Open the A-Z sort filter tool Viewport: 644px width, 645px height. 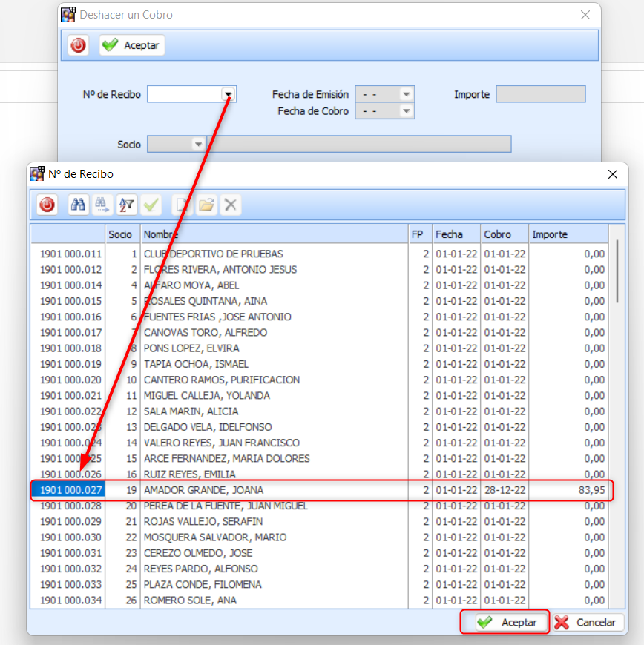click(127, 205)
